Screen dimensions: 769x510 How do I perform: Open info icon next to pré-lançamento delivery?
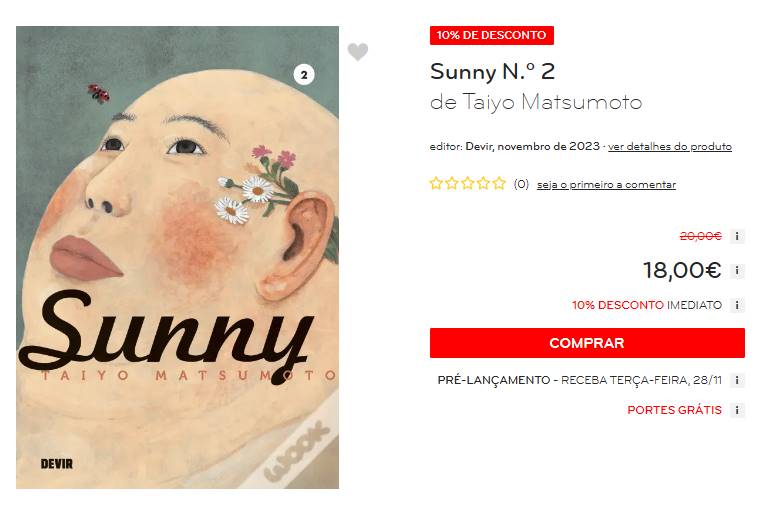tap(737, 380)
